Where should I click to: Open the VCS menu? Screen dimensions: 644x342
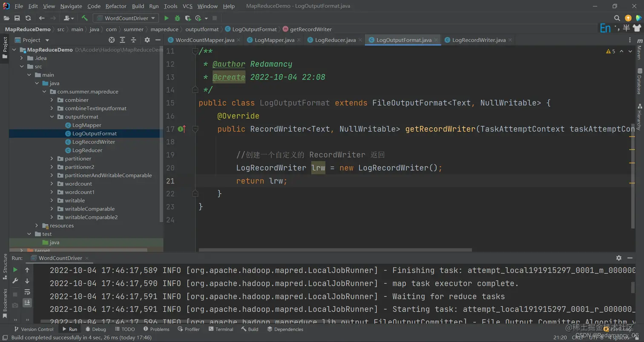[x=187, y=6]
